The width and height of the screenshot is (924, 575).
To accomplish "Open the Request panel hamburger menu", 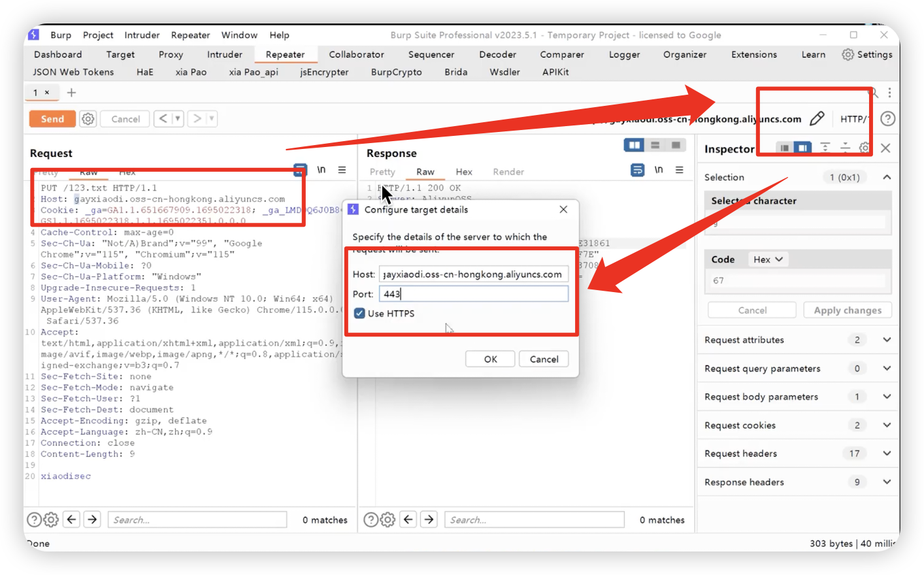I will point(342,170).
